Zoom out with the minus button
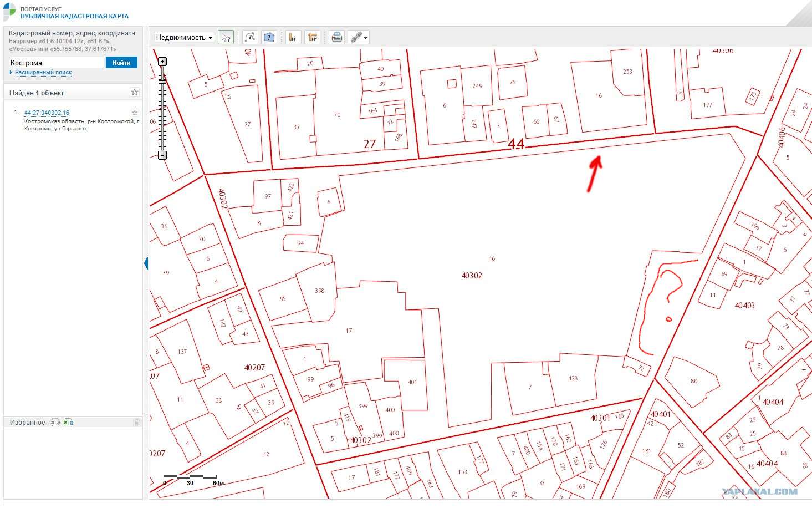The image size is (812, 508). pyautogui.click(x=162, y=155)
